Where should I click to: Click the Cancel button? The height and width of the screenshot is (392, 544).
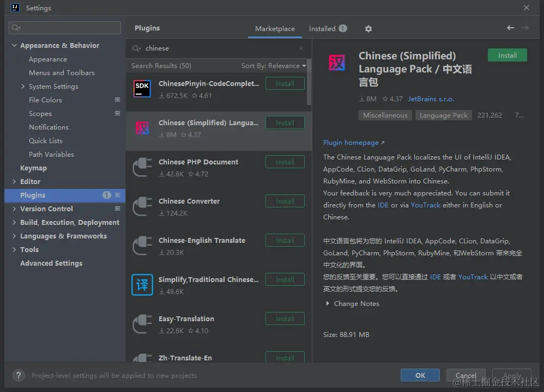[x=466, y=375]
